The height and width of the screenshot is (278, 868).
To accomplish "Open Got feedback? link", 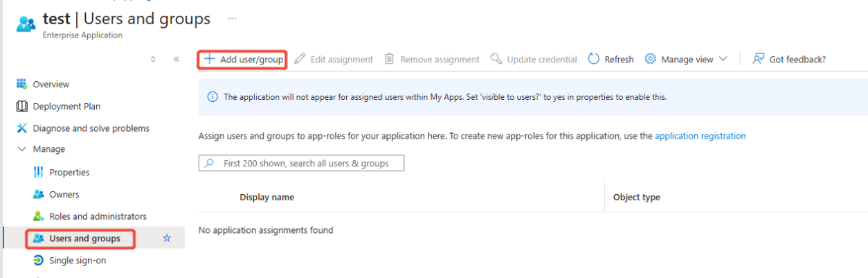I will (797, 60).
